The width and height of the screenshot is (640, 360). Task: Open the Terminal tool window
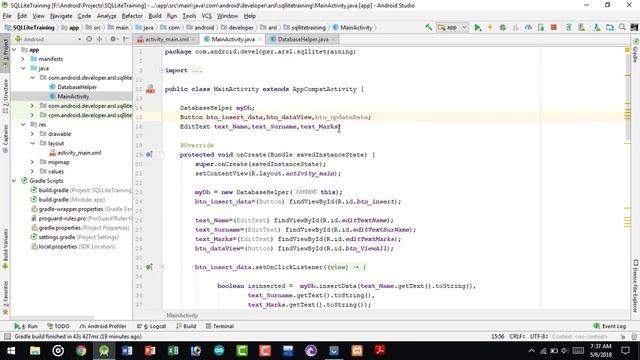point(220,326)
